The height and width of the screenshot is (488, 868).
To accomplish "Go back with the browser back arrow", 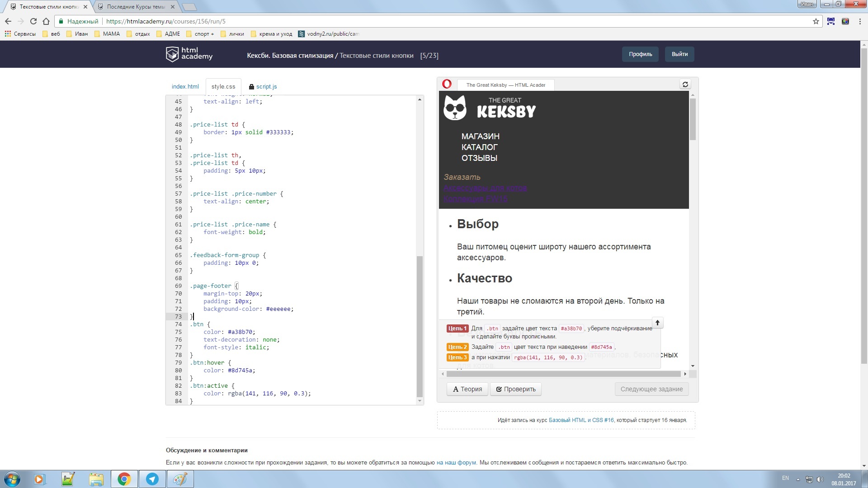I will tap(8, 21).
